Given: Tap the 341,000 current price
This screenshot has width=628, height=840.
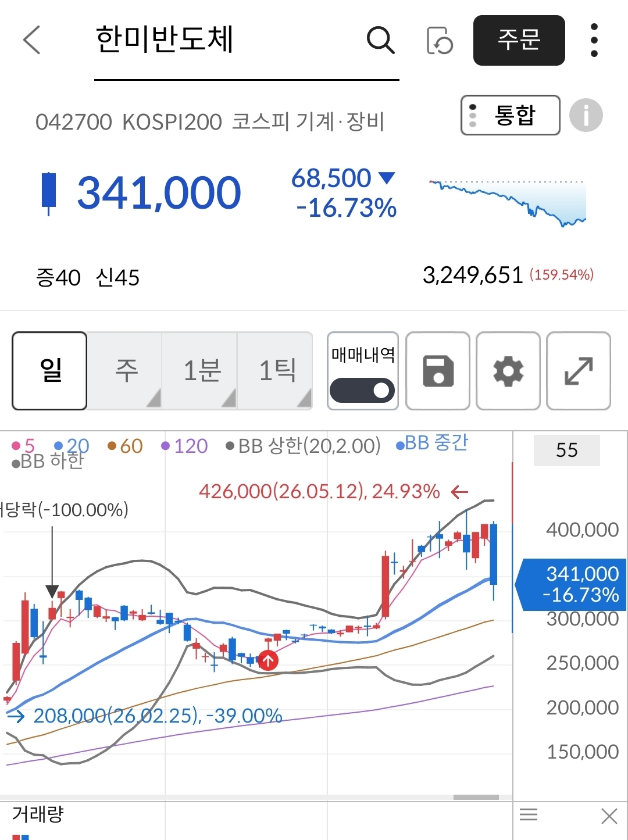Looking at the screenshot, I should tap(159, 192).
